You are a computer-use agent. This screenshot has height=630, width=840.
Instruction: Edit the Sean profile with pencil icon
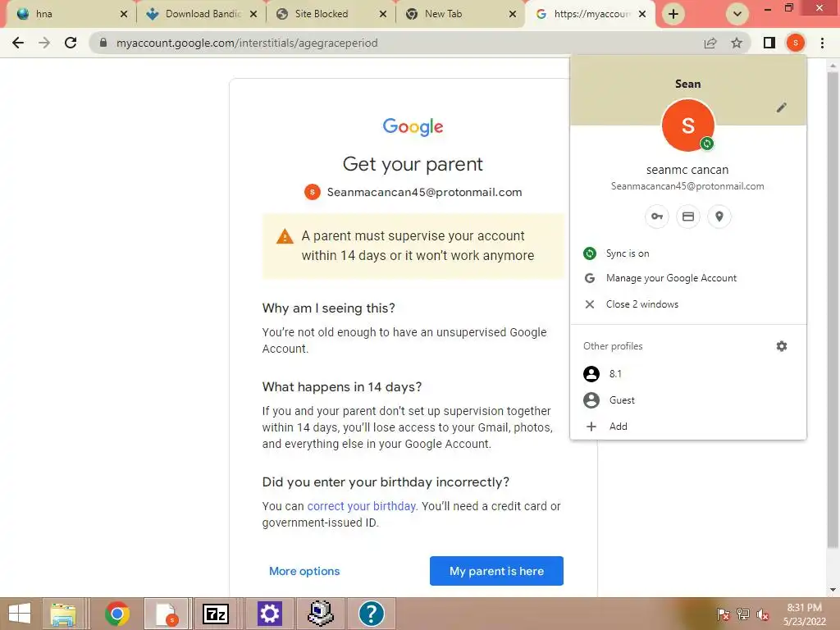pyautogui.click(x=782, y=107)
